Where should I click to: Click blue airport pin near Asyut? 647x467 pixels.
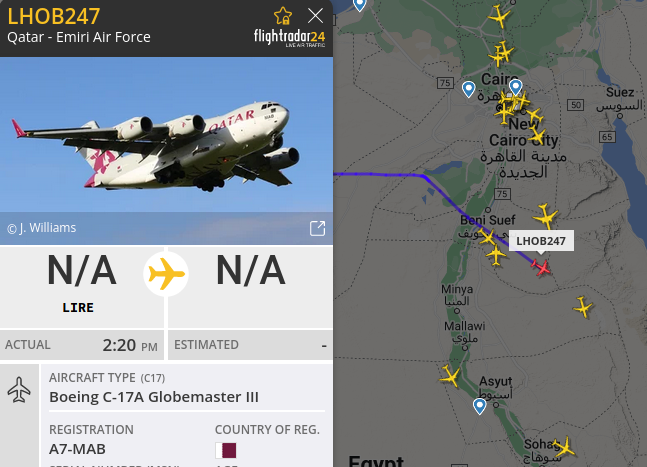click(x=479, y=406)
